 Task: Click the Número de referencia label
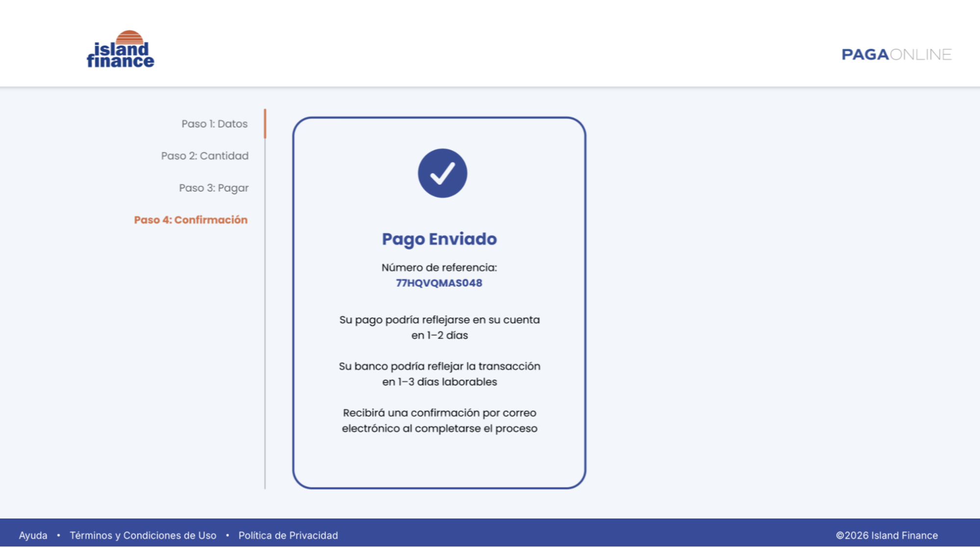click(x=439, y=267)
